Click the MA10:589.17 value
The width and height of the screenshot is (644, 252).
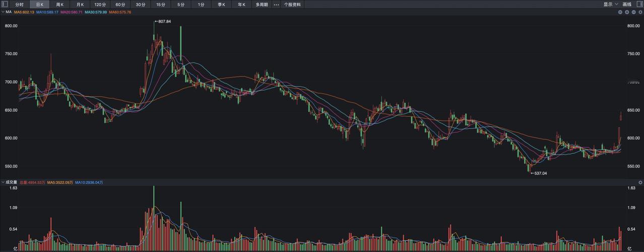47,12
